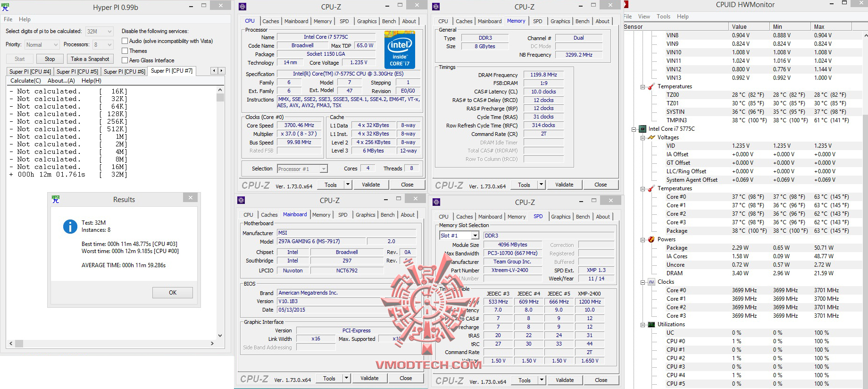Toggle the Themes checkbox
The height and width of the screenshot is (389, 868).
(x=125, y=51)
